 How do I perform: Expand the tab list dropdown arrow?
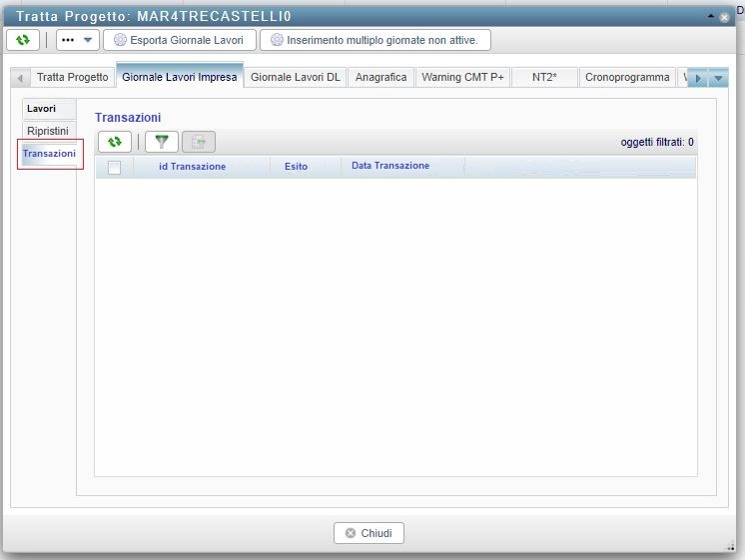(x=719, y=78)
